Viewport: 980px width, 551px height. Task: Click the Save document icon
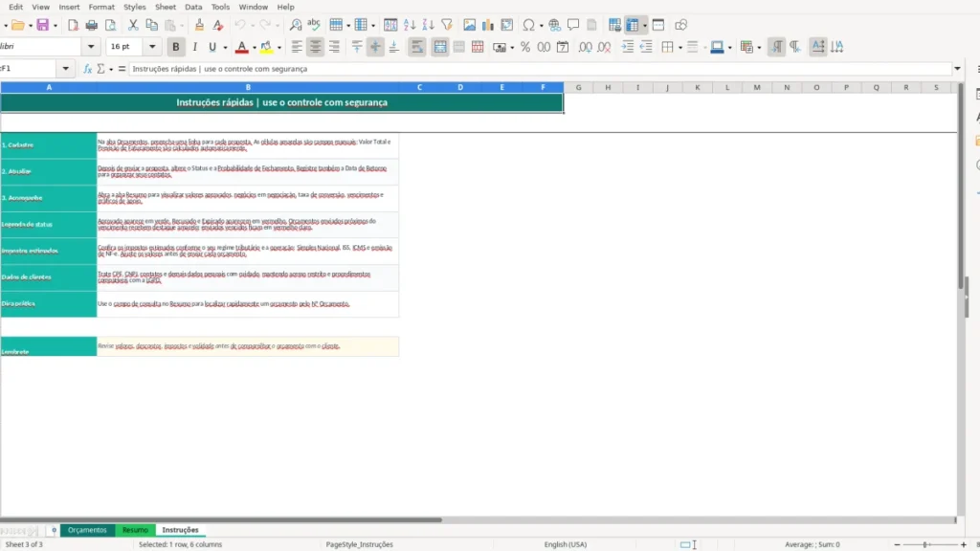42,25
